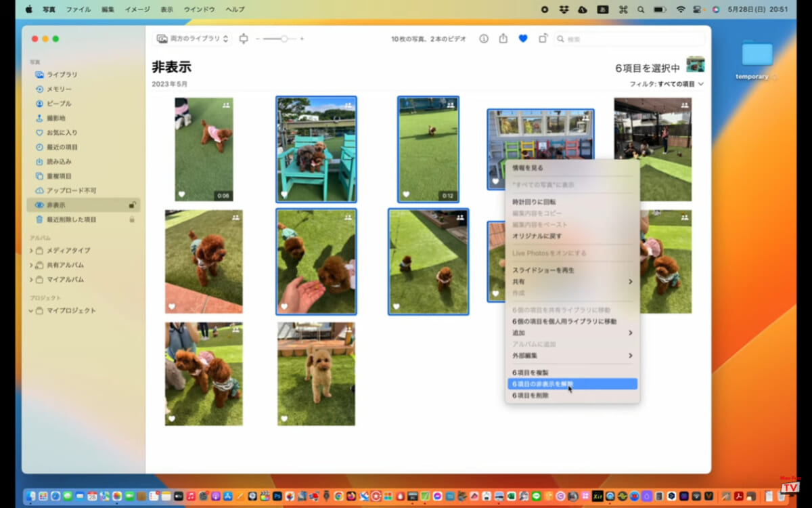Viewport: 812px width, 508px height.
Task: Toggle heart on two poodles bottom-left photo
Action: pyautogui.click(x=172, y=419)
